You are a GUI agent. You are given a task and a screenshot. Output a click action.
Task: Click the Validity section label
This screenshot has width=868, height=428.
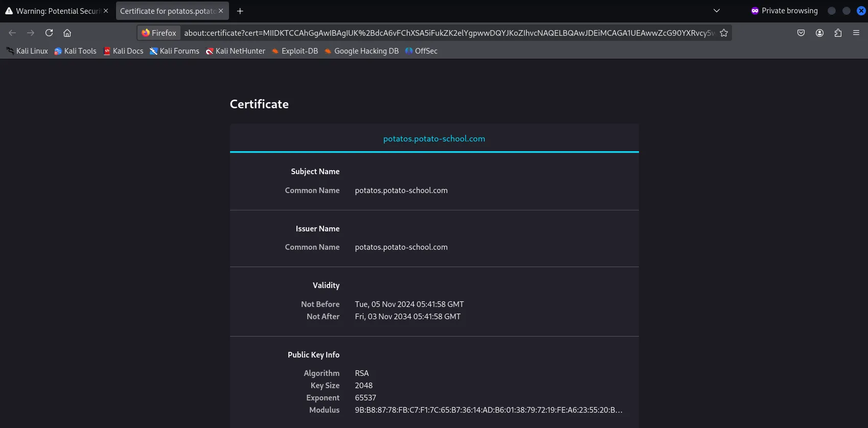coord(326,286)
